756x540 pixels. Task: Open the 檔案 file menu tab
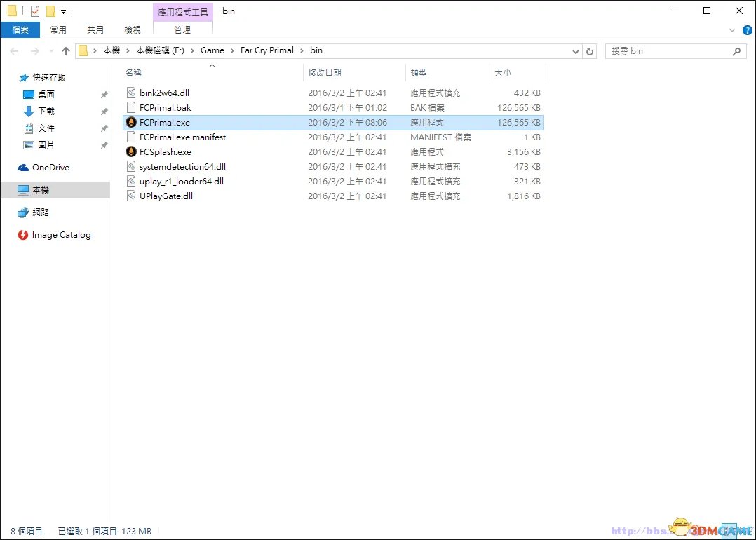click(x=20, y=29)
